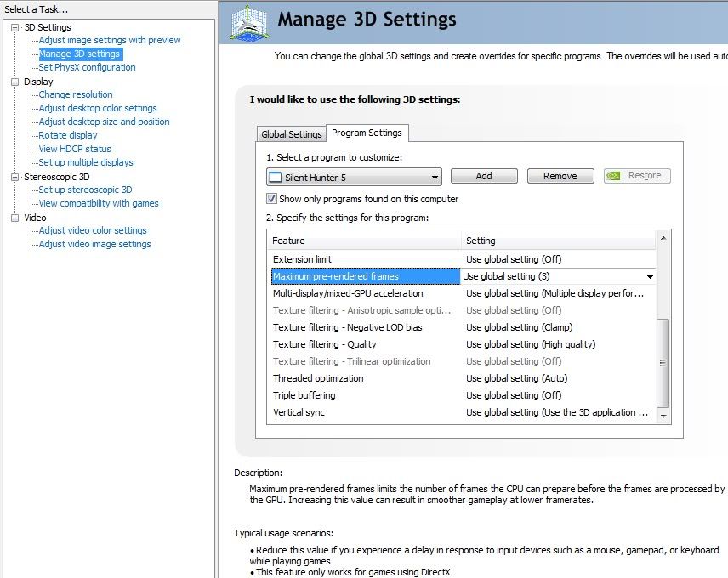Select Texture filtering - Quality row
The height and width of the screenshot is (578, 728).
tap(462, 344)
